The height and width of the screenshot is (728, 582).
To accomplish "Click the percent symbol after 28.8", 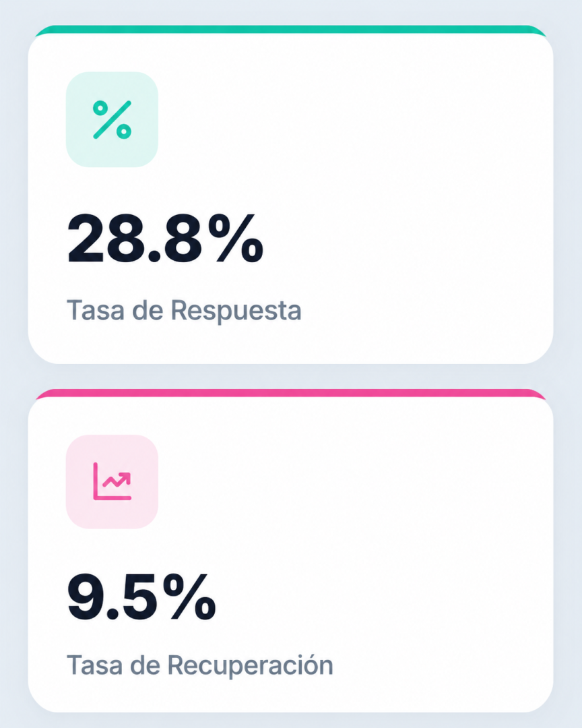I will click(x=236, y=238).
